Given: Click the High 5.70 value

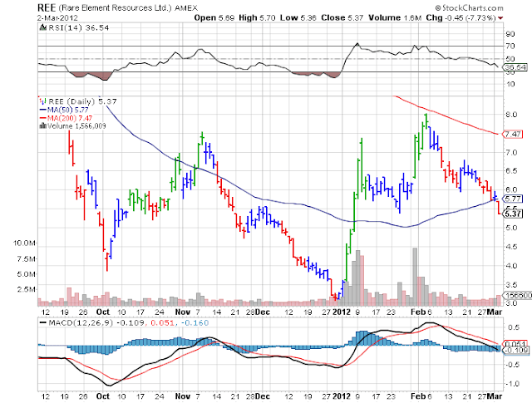Looking at the screenshot, I should click(x=257, y=17).
